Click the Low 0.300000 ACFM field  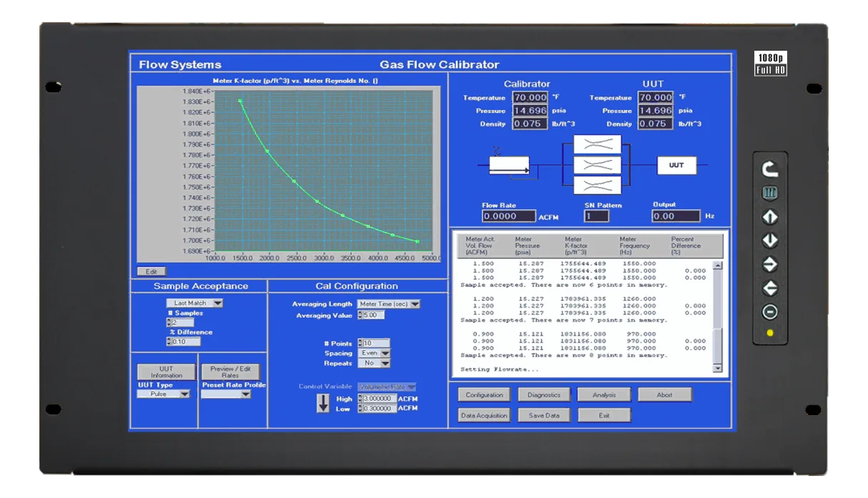[x=379, y=408]
